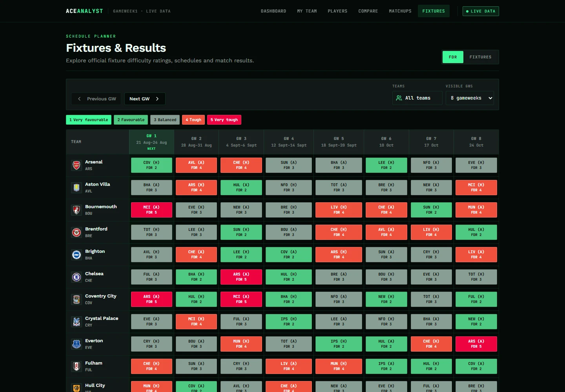Toggle the 1 Very favourable legend chip
565x392 pixels.
click(89, 120)
